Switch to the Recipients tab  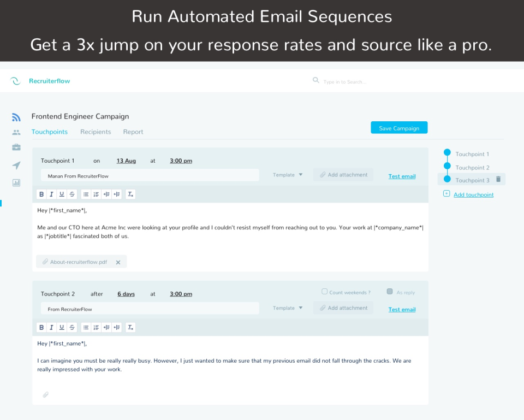pyautogui.click(x=96, y=132)
